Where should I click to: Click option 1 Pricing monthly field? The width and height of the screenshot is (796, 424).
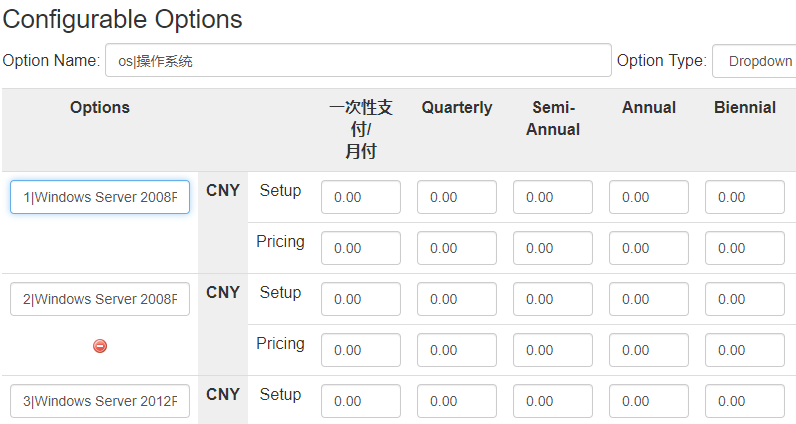point(361,248)
